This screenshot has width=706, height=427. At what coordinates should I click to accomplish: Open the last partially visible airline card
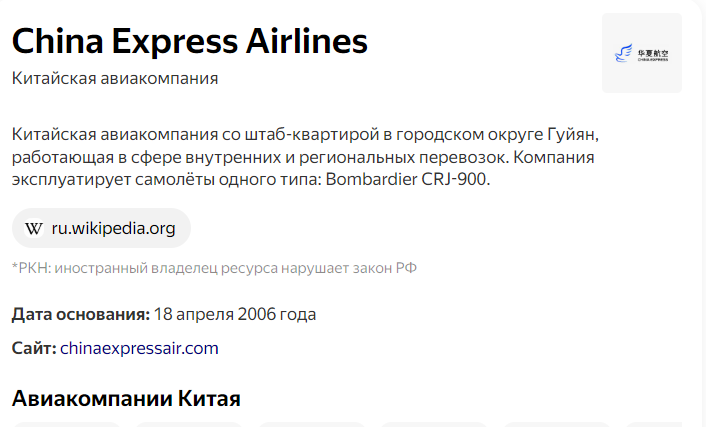[665, 424]
